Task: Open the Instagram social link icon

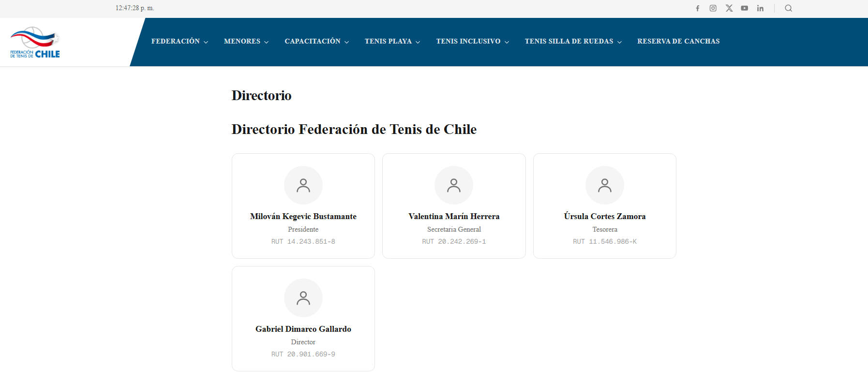Action: (713, 8)
